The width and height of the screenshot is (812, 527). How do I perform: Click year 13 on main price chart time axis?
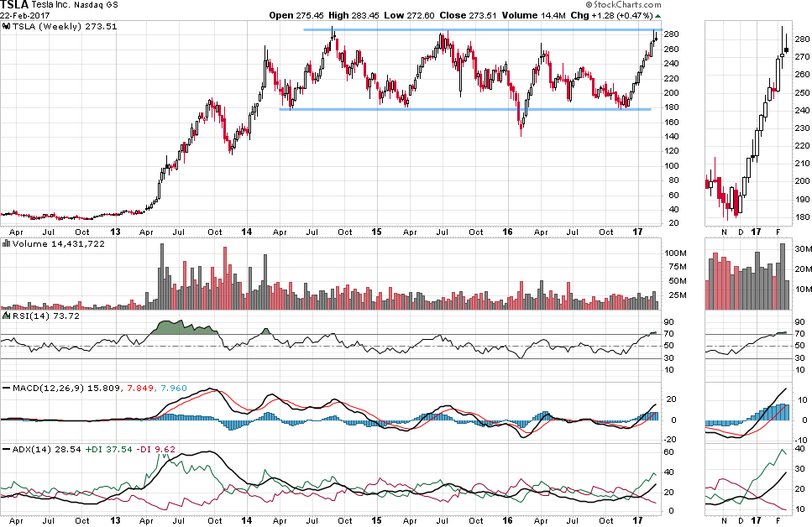point(115,232)
